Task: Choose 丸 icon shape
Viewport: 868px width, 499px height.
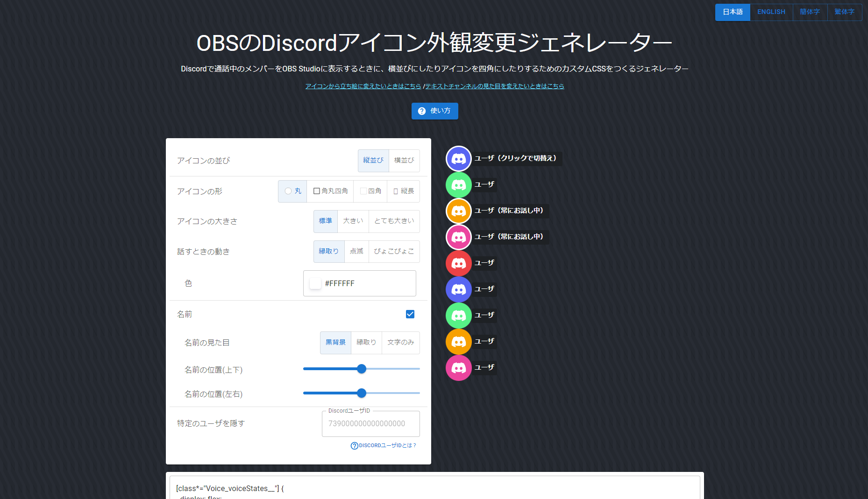Action: pos(292,191)
